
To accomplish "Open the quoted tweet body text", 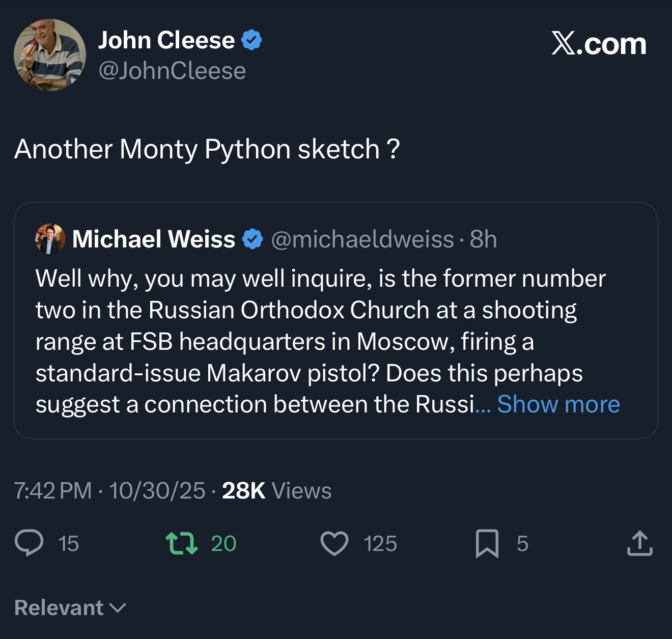I will click(305, 341).
